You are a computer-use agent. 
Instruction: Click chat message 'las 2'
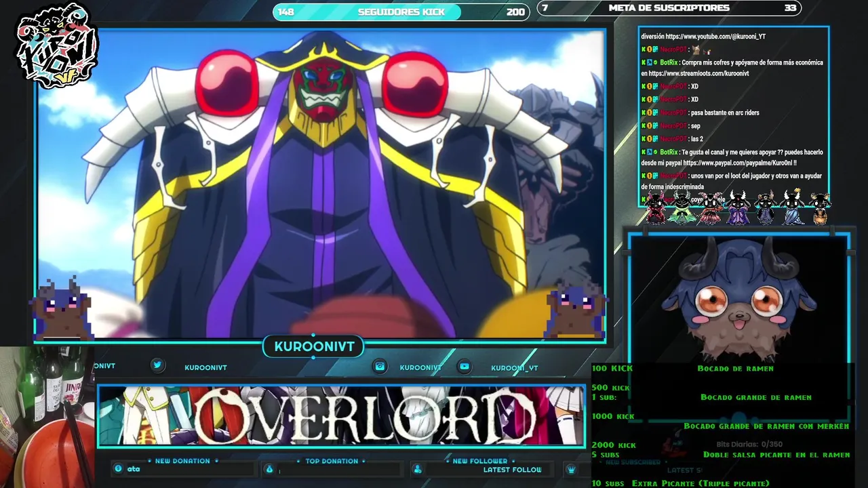(x=696, y=139)
